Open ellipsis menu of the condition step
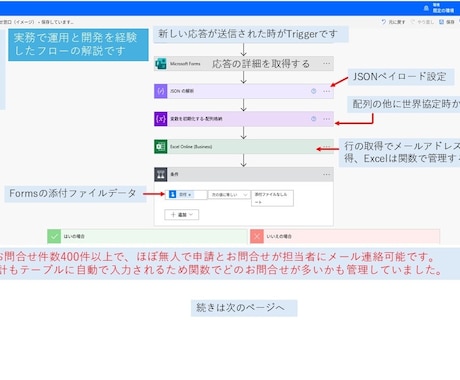The height and width of the screenshot is (380, 460). pos(327,174)
